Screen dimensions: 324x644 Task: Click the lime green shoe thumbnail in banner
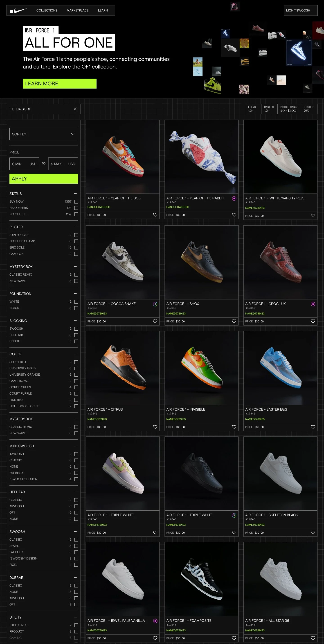(213, 85)
